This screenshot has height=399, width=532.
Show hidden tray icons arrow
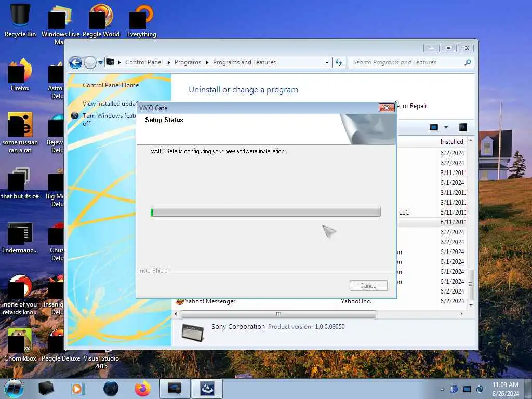pos(442,390)
